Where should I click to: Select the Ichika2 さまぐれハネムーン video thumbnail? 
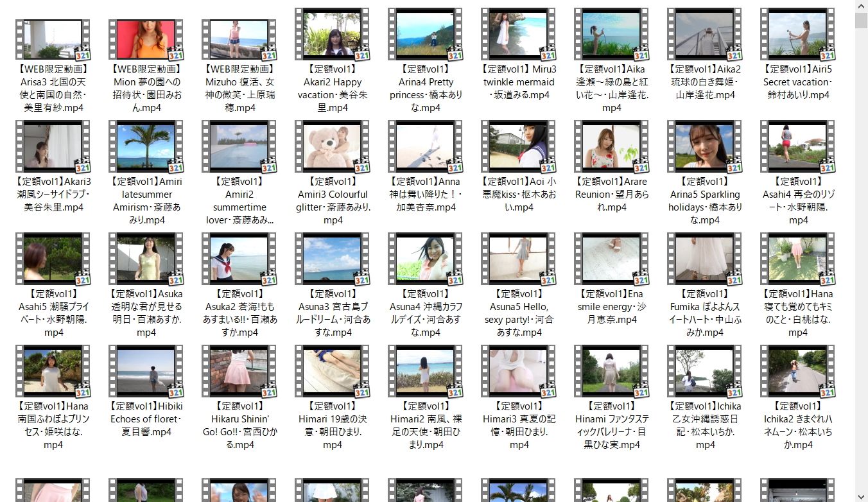797,371
